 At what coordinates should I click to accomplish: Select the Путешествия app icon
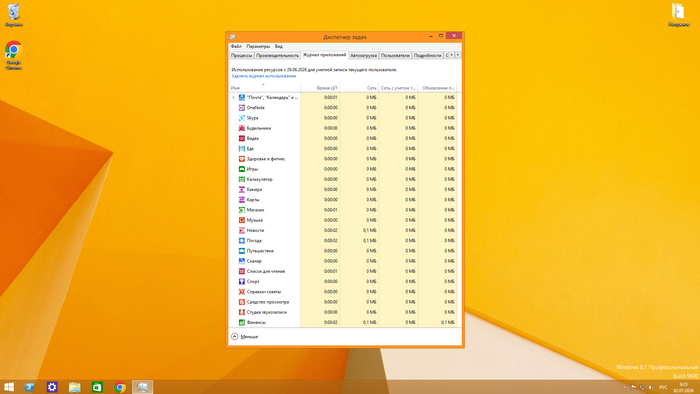point(242,251)
